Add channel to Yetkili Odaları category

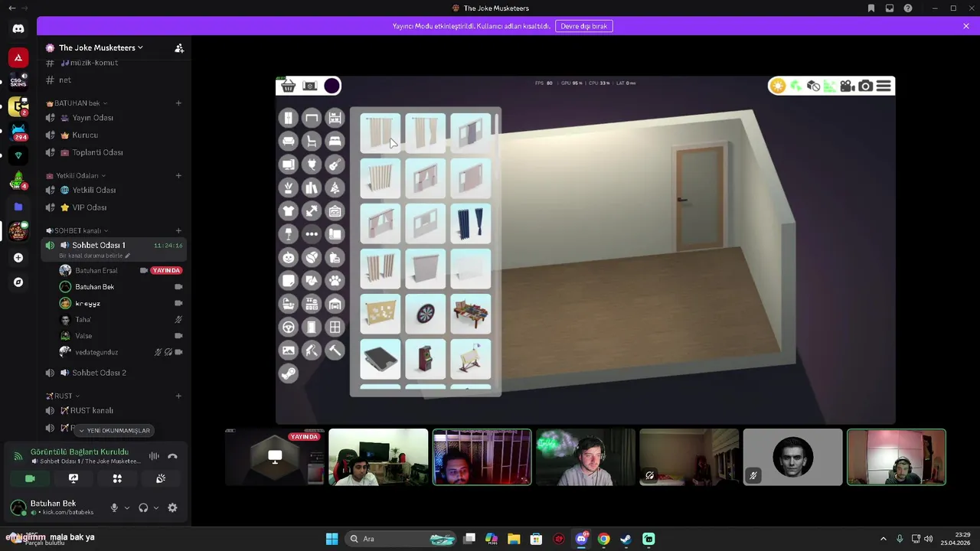(x=178, y=176)
